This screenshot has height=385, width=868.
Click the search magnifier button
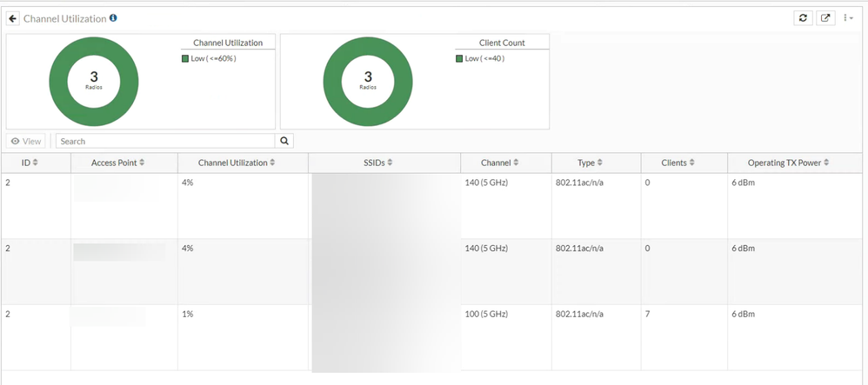tap(284, 141)
